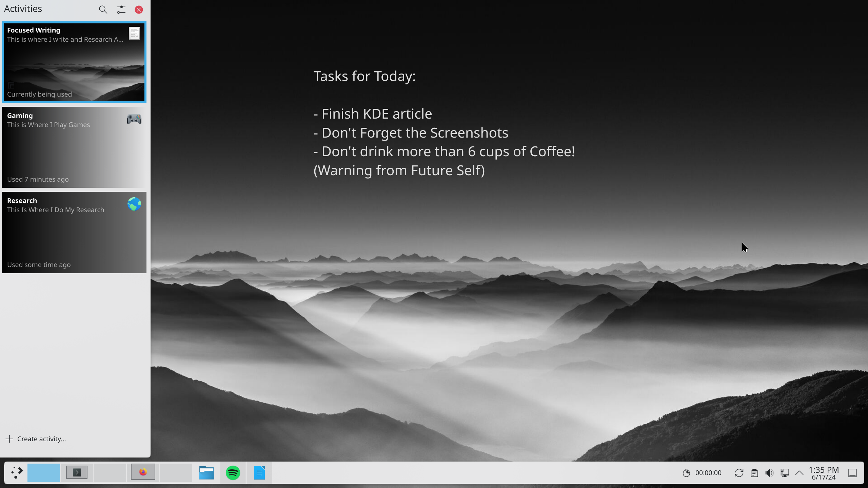Expand hidden system tray icons
This screenshot has height=488, width=868.
pyautogui.click(x=799, y=473)
